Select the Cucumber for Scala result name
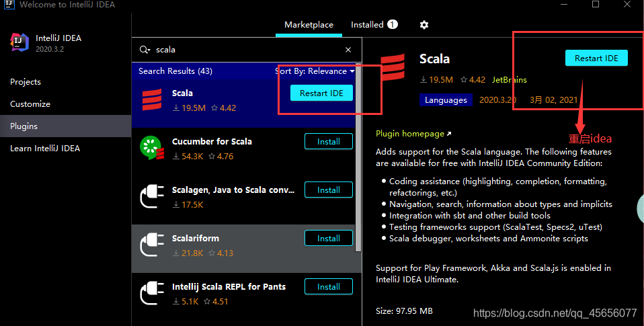644x326 pixels. (x=212, y=141)
